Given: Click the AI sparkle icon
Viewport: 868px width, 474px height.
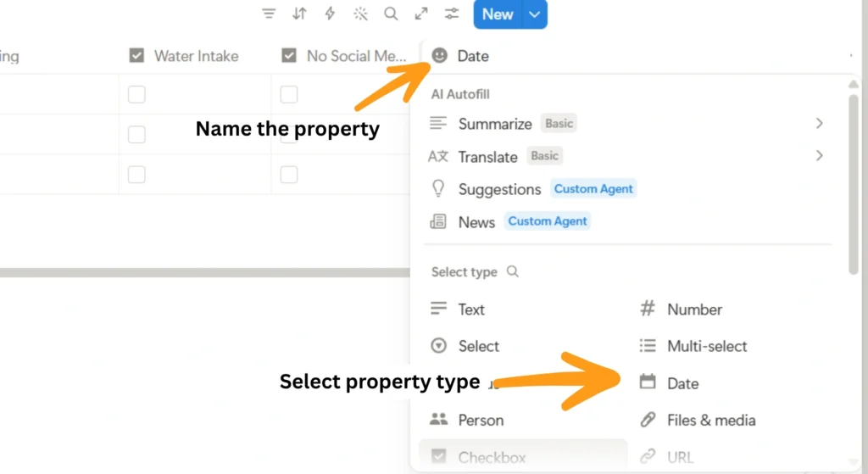Looking at the screenshot, I should [x=360, y=14].
